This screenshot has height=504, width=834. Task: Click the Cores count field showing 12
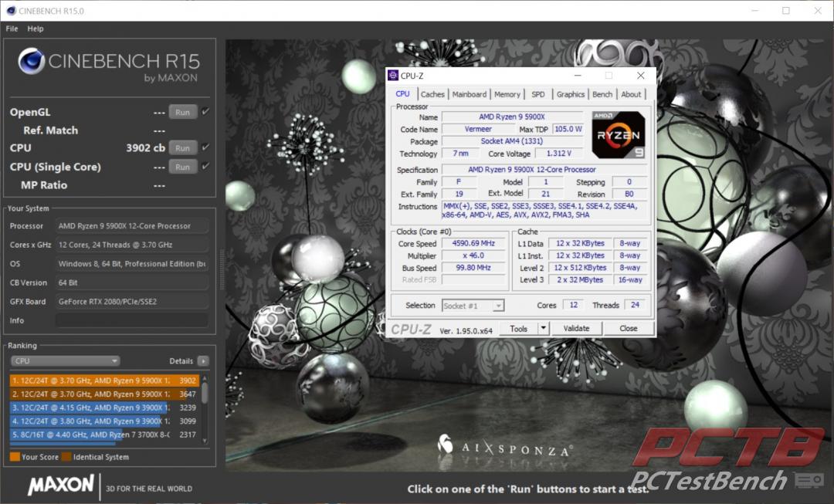pos(573,305)
